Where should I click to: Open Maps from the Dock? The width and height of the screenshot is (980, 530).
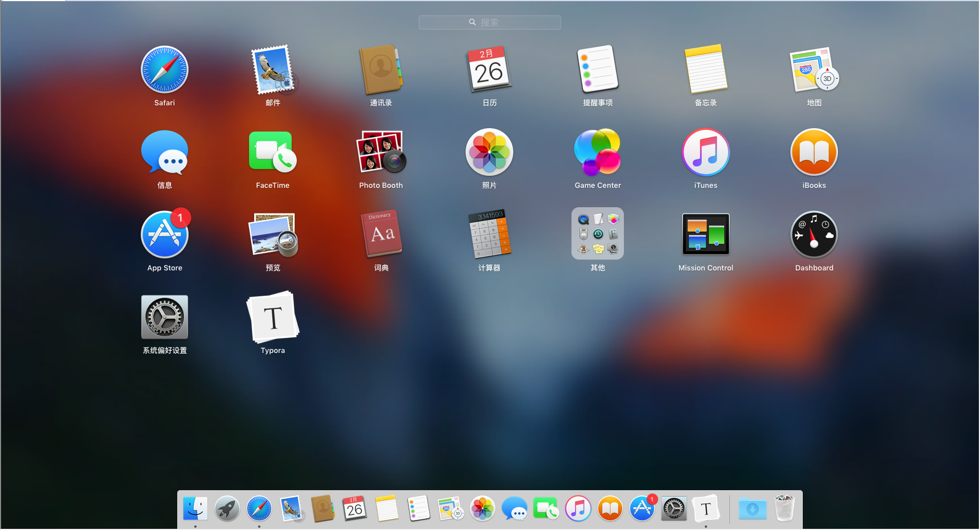click(451, 508)
